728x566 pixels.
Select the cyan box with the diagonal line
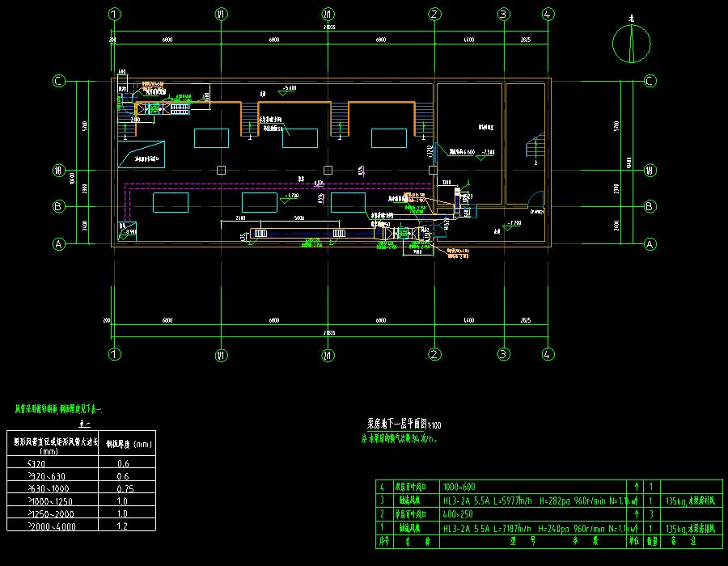(142, 154)
